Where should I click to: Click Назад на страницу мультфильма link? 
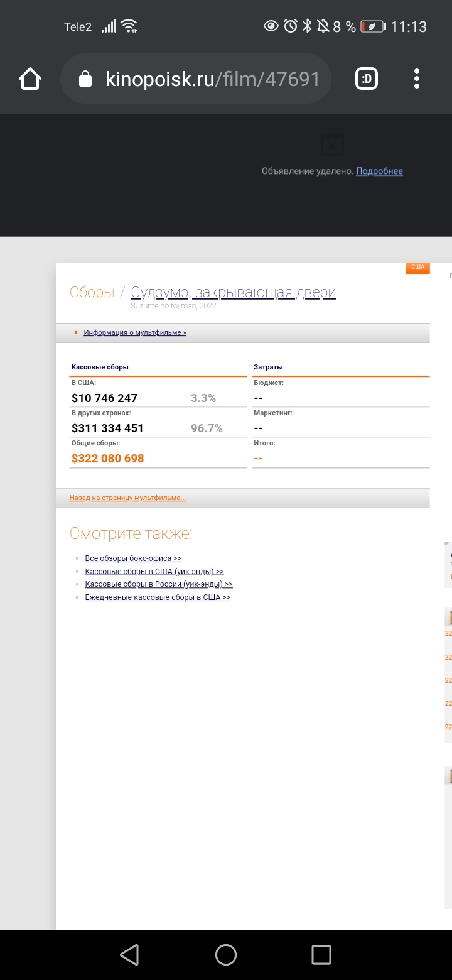pos(127,498)
